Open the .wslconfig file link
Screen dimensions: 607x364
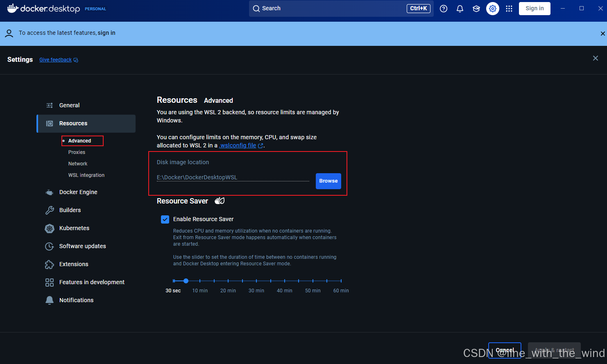tap(238, 145)
